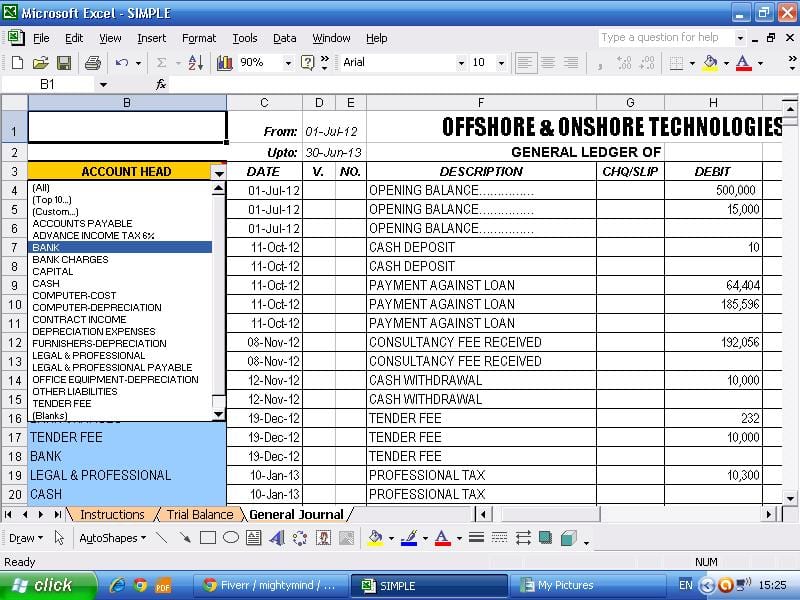Open the Zoom level dropdown
The image size is (800, 600).
[289, 62]
